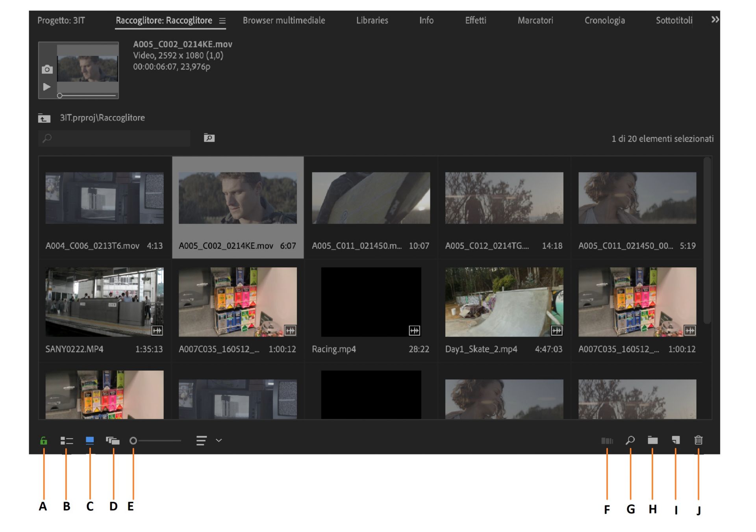Navigate up one folder level icon
This screenshot has width=756, height=532.
tap(44, 118)
